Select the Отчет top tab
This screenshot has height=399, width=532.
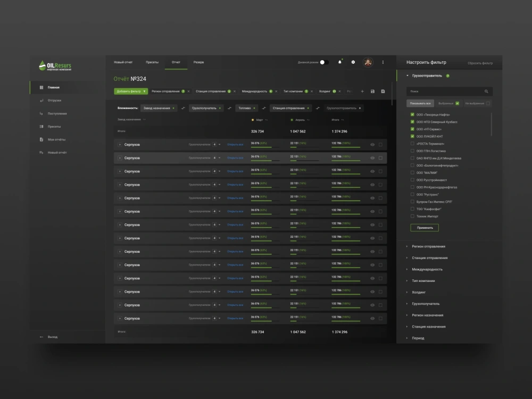tap(176, 62)
